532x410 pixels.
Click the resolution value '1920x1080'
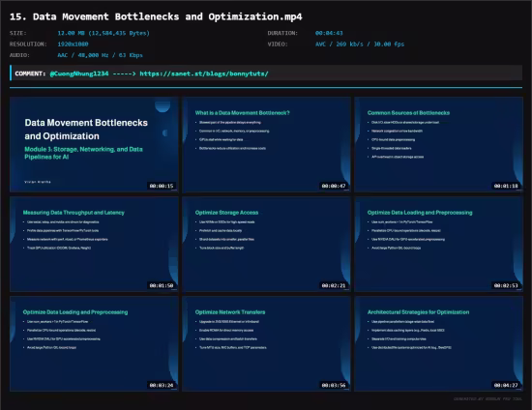73,44
